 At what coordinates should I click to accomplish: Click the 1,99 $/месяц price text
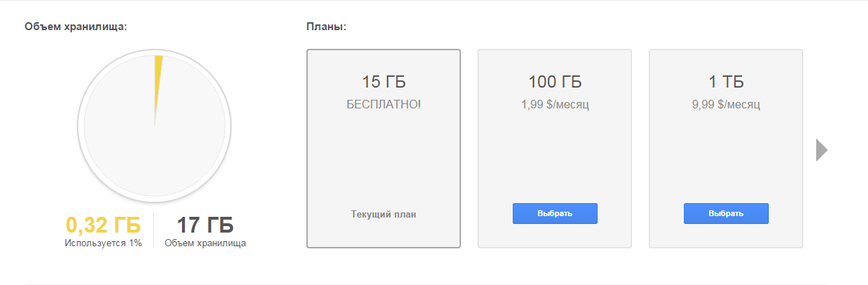555,105
